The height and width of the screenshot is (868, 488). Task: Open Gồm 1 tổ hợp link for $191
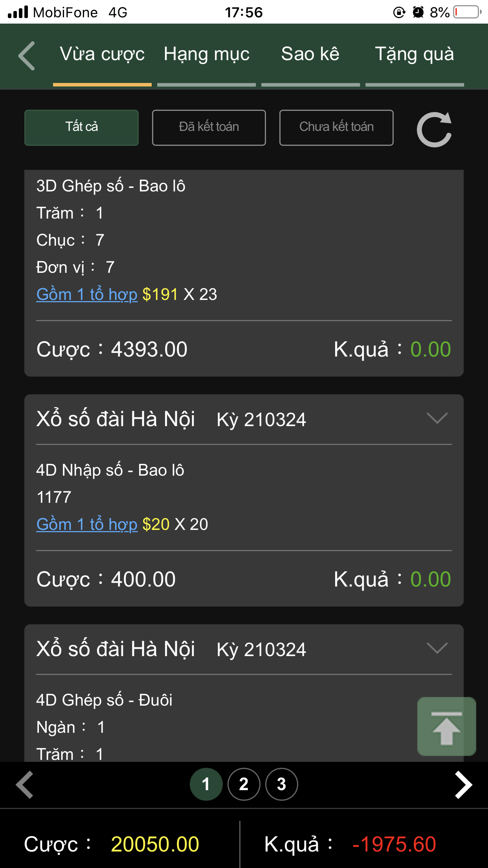click(x=87, y=294)
